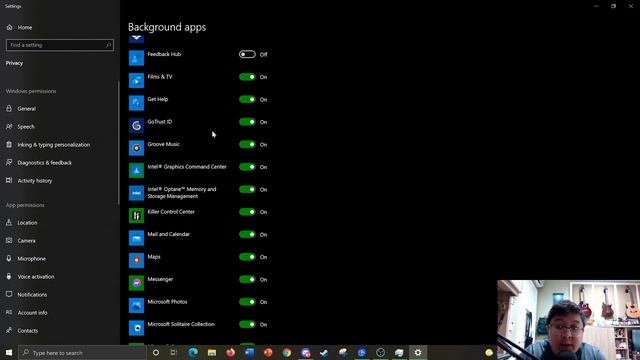Click the sidebar vertical scrollbar

coord(118,143)
